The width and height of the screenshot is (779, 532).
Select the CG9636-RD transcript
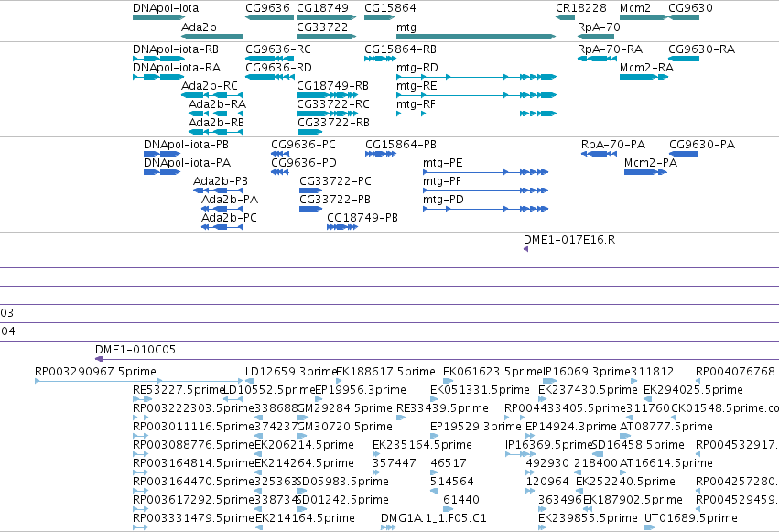270,77
